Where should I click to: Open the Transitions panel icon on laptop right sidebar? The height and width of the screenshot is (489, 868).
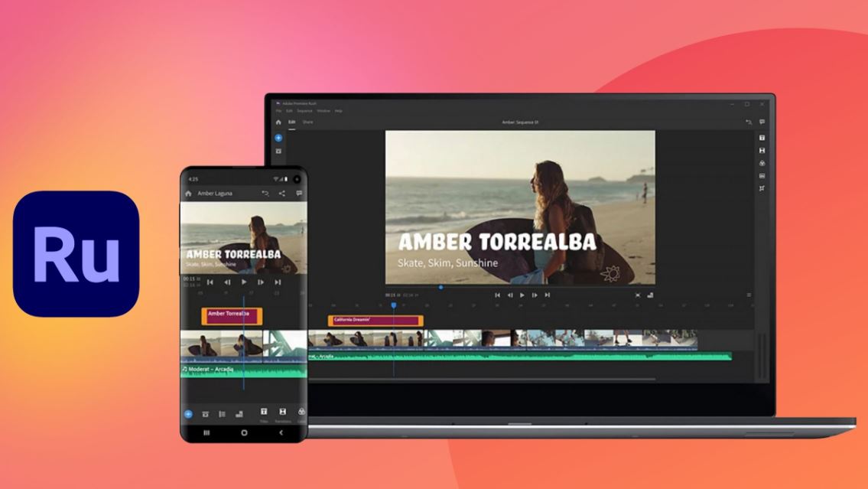point(762,151)
